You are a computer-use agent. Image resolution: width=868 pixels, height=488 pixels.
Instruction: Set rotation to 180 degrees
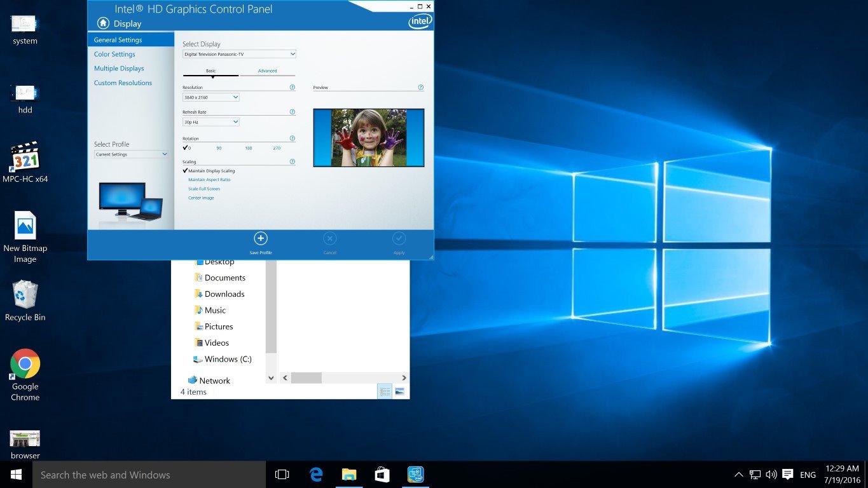[x=249, y=148]
